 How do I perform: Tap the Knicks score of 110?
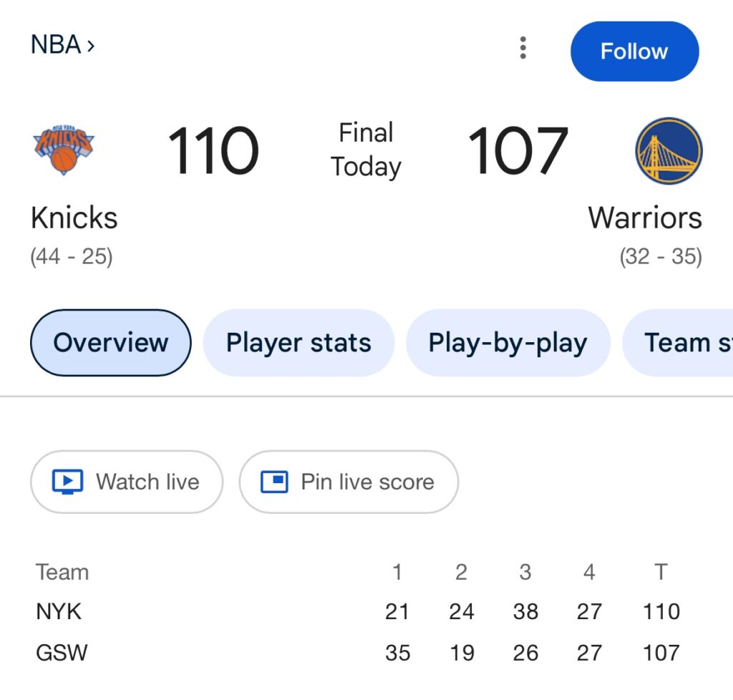(213, 151)
